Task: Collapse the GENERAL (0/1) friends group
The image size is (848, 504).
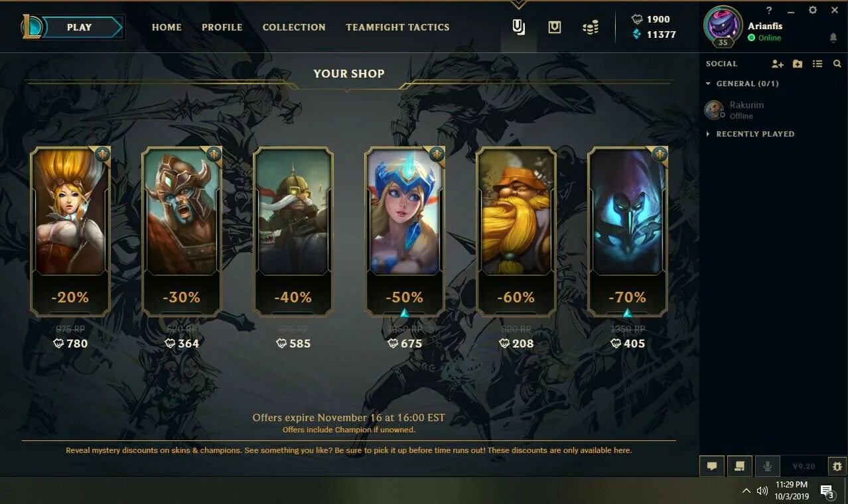Action: 742,84
